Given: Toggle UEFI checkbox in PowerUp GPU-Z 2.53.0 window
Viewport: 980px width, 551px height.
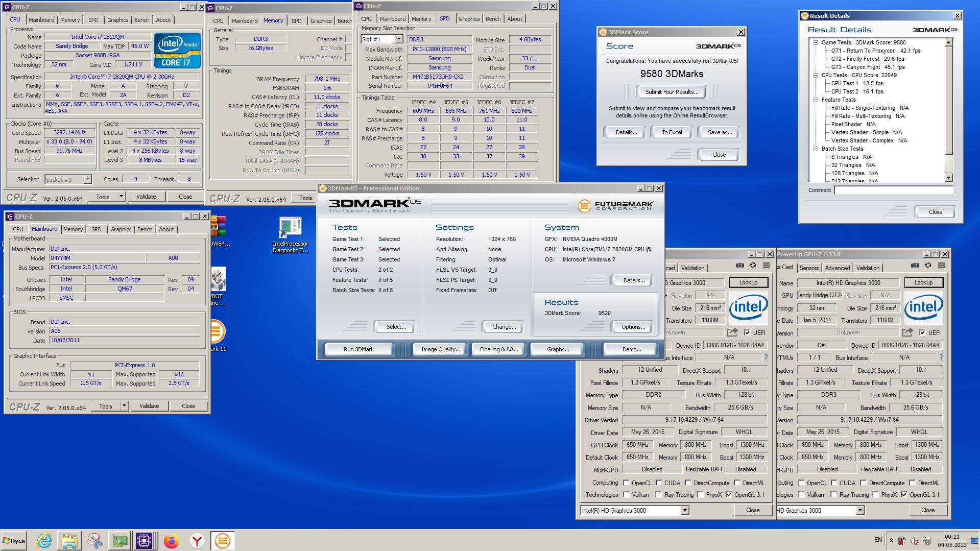Looking at the screenshot, I should pos(922,332).
